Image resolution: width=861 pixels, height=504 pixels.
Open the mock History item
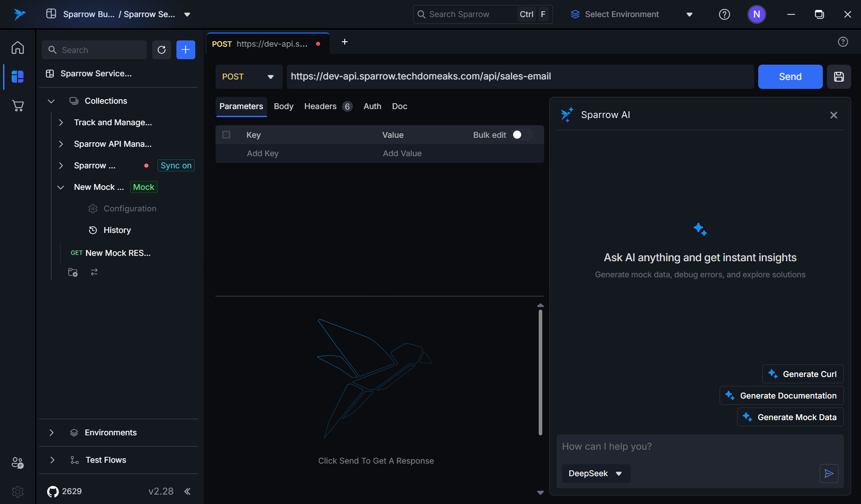110,230
